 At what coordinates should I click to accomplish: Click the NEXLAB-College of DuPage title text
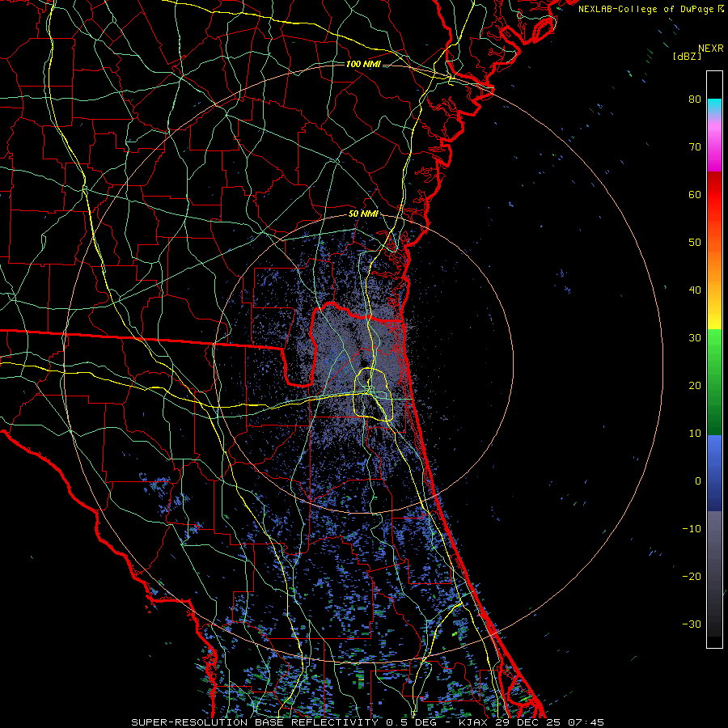coord(647,9)
